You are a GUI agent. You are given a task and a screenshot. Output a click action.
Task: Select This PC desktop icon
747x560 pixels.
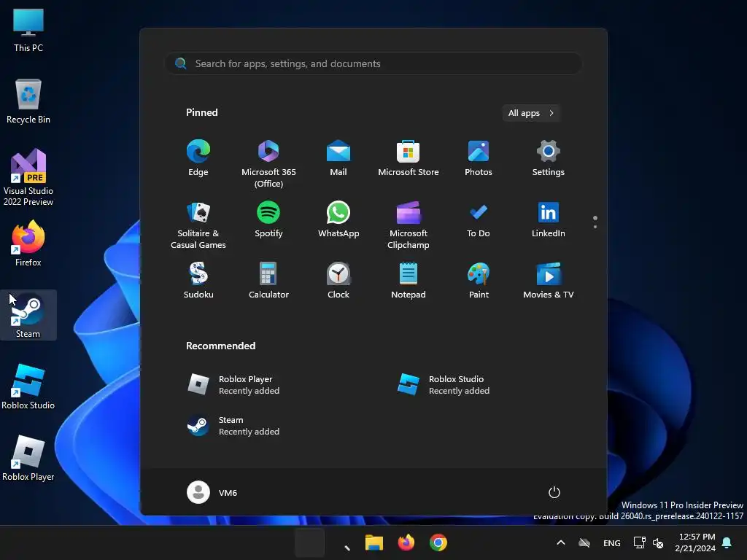[x=28, y=31]
